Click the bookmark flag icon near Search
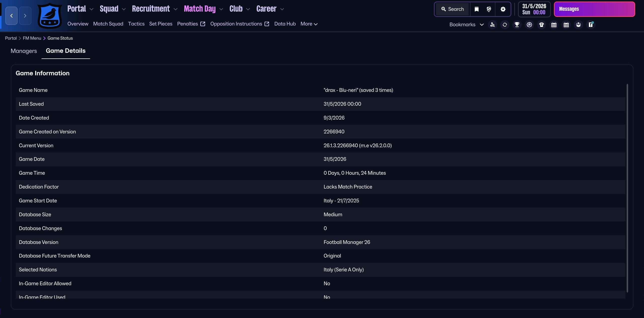 [x=476, y=9]
